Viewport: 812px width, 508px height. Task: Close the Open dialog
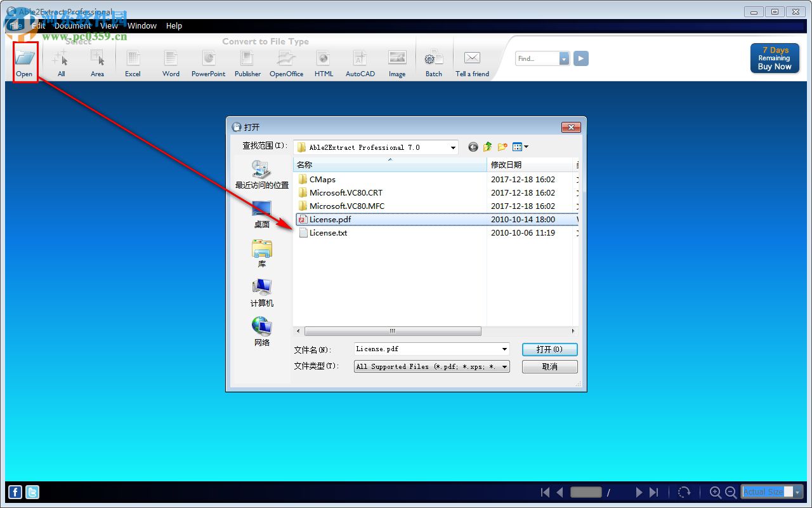[571, 127]
